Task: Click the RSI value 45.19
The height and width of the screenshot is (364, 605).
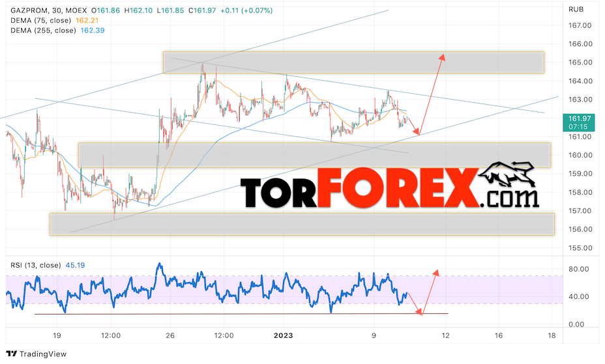Action: (x=75, y=265)
